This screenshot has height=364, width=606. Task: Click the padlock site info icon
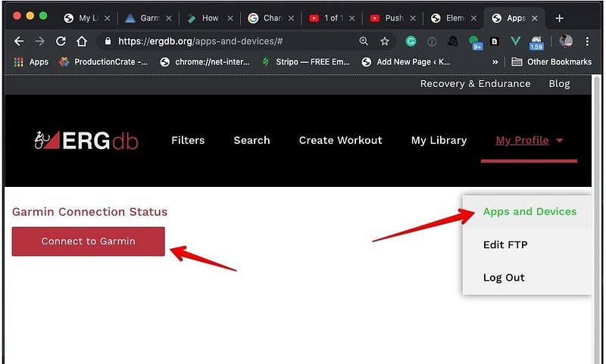[x=108, y=42]
